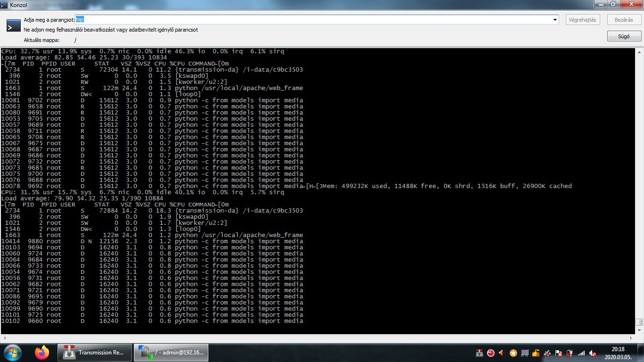Expand the command history dropdown arrow

tap(555, 20)
